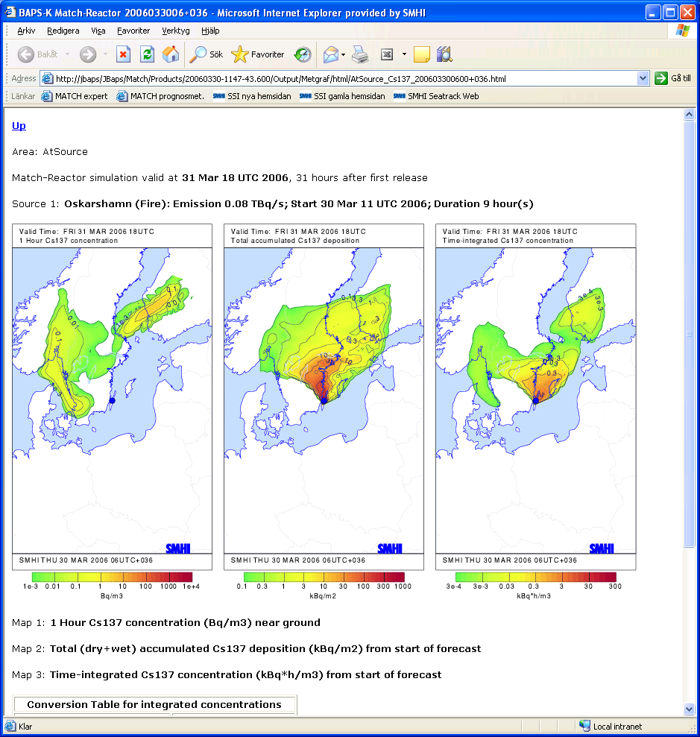The image size is (700, 737).
Task: Click the Windows flag logo
Action: pyautogui.click(x=683, y=31)
